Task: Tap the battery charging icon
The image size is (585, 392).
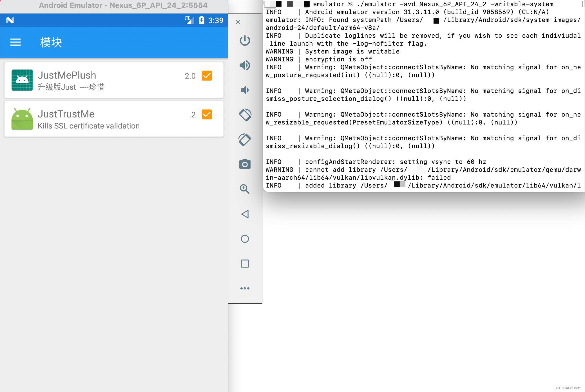Action: tap(202, 20)
